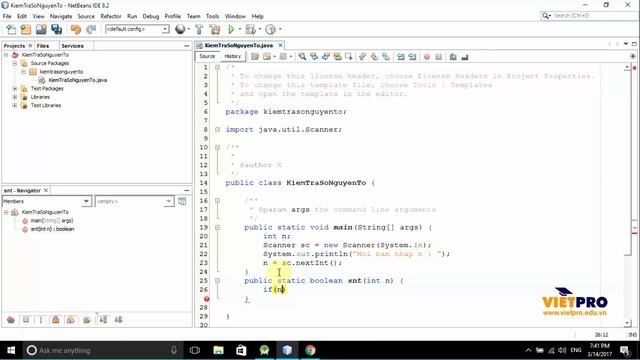Toggle Show Inherited Members in the Navigator
The width and height of the screenshot is (640, 360).
click(11, 320)
